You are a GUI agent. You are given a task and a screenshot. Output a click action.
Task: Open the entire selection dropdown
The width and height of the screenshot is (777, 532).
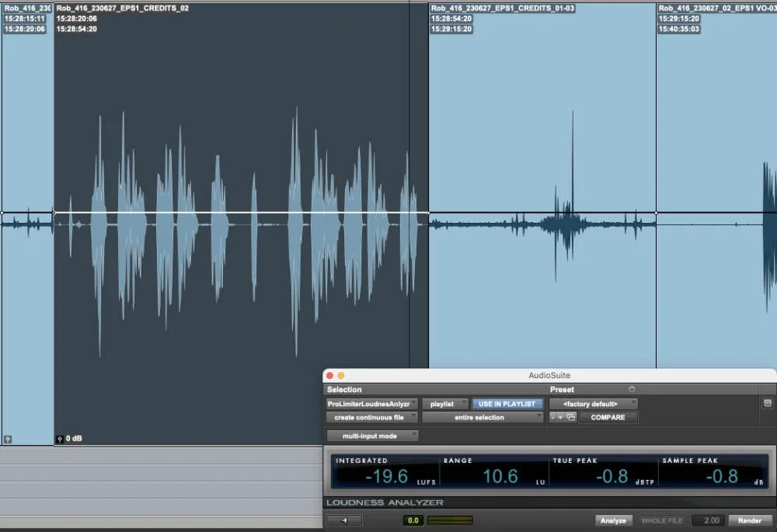pyautogui.click(x=482, y=417)
